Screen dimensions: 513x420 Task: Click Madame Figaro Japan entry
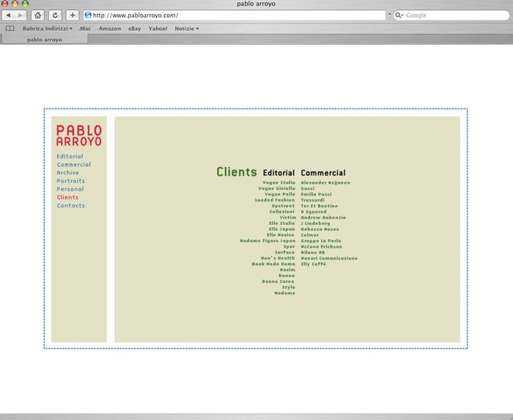tap(267, 240)
